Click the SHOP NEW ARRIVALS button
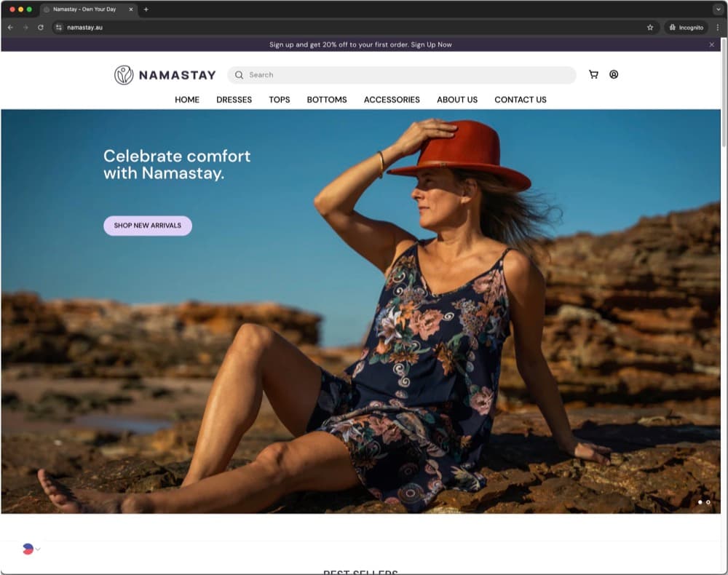Image resolution: width=728 pixels, height=575 pixels. [x=147, y=226]
